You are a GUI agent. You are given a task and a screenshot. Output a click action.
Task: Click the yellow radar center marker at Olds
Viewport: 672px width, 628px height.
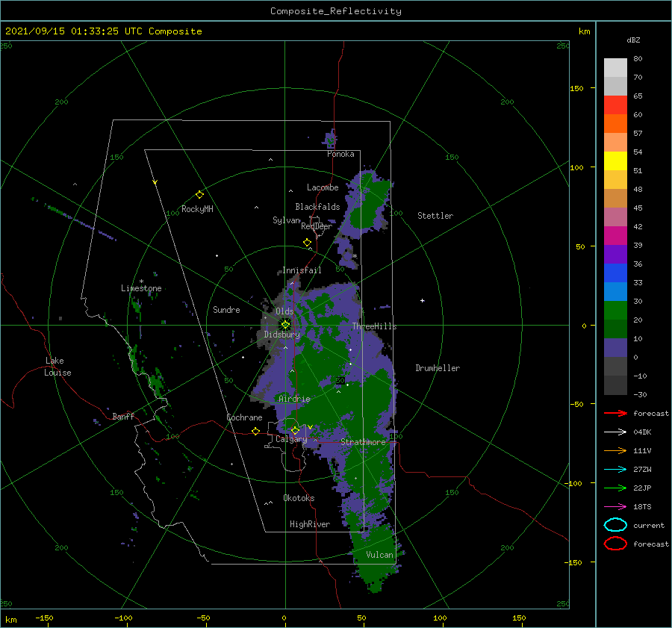pos(285,325)
